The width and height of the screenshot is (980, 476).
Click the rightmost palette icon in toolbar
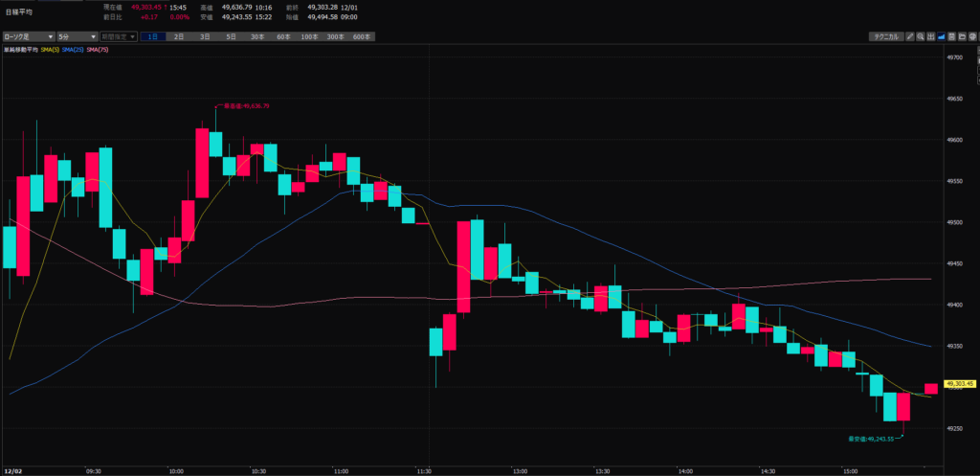(x=973, y=36)
